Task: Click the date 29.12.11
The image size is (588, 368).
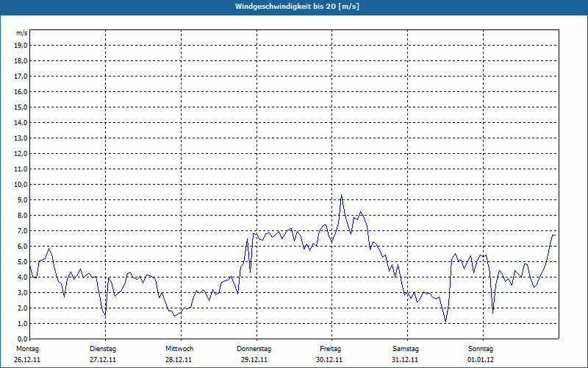Action: click(x=254, y=360)
